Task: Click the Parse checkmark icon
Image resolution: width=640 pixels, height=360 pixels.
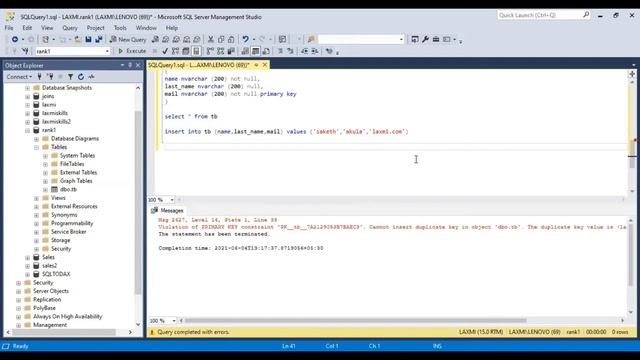Action: pos(165,51)
